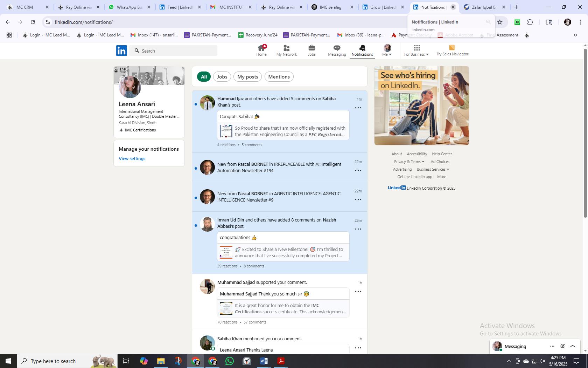Switch to WhatsApp Business tab

tap(129, 7)
